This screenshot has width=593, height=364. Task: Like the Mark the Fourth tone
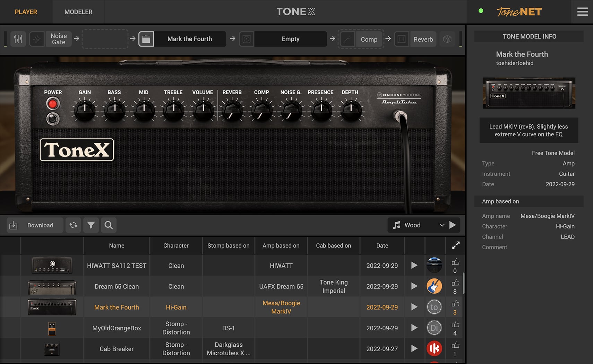(455, 304)
